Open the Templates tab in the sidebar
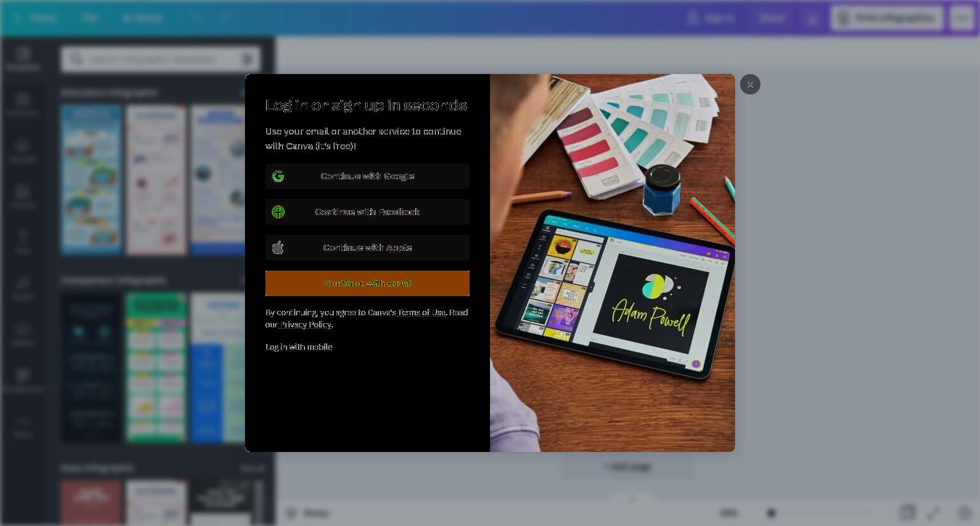980x526 pixels. click(23, 59)
